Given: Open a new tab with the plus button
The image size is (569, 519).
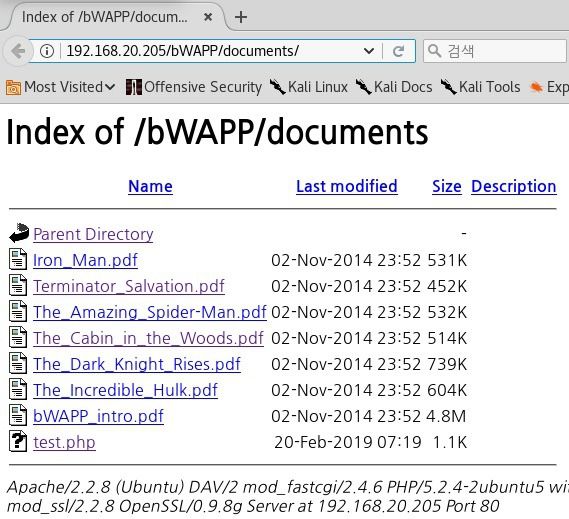Looking at the screenshot, I should tap(241, 17).
